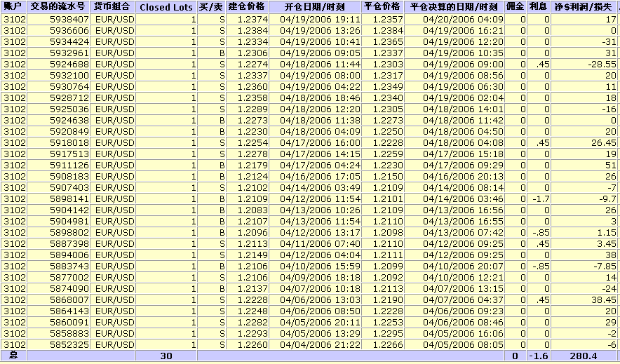
Task: Select the 货币组合 column header
Action: pos(114,6)
